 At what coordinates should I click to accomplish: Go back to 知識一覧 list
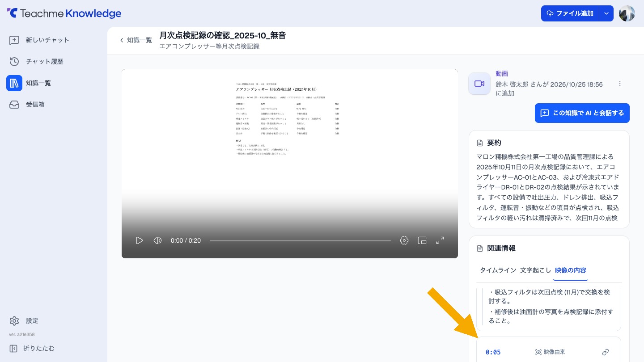[136, 40]
